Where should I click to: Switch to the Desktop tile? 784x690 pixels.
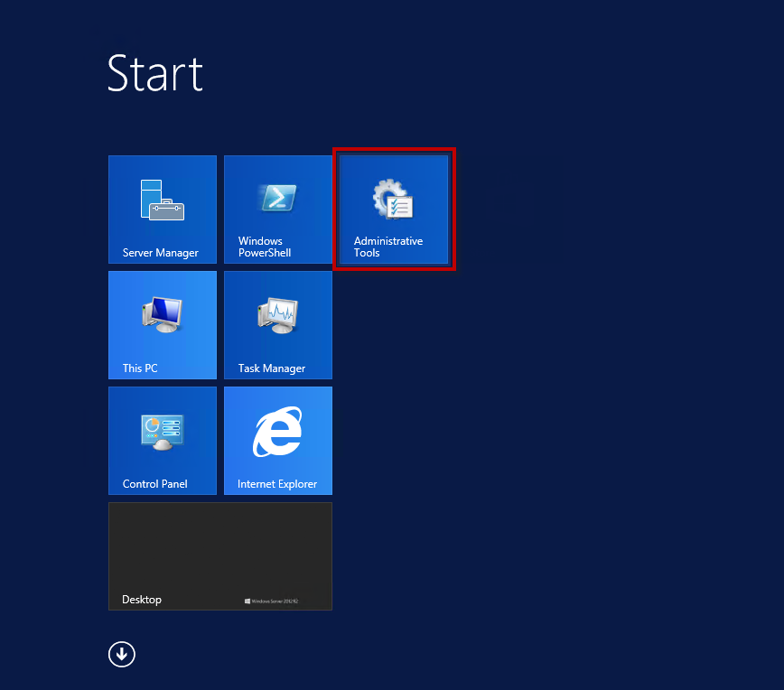click(x=220, y=556)
